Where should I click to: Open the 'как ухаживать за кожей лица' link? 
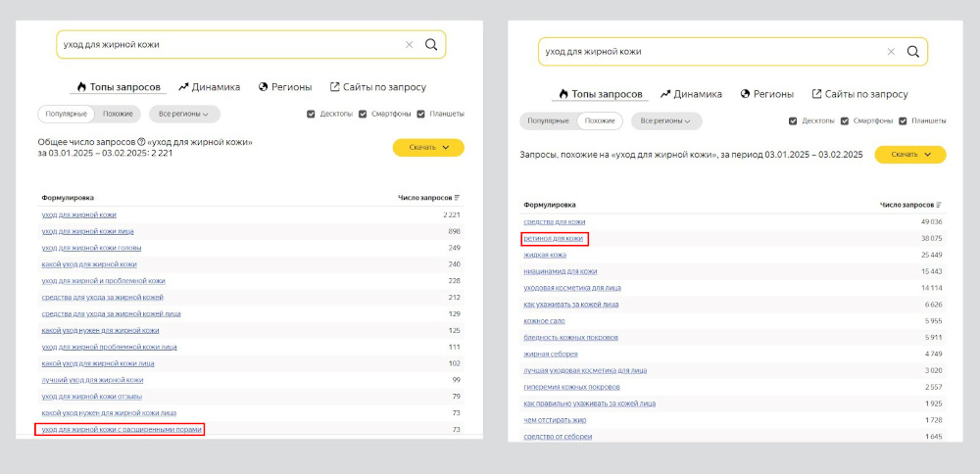pyautogui.click(x=571, y=305)
